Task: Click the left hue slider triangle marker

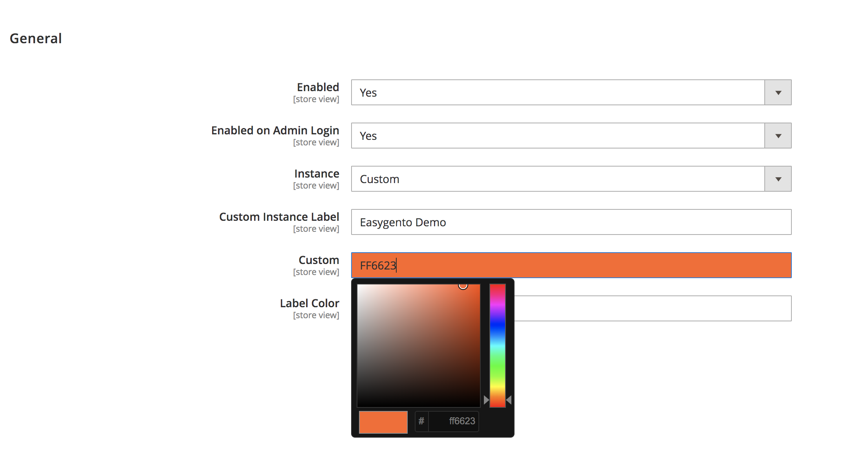Action: pyautogui.click(x=486, y=400)
